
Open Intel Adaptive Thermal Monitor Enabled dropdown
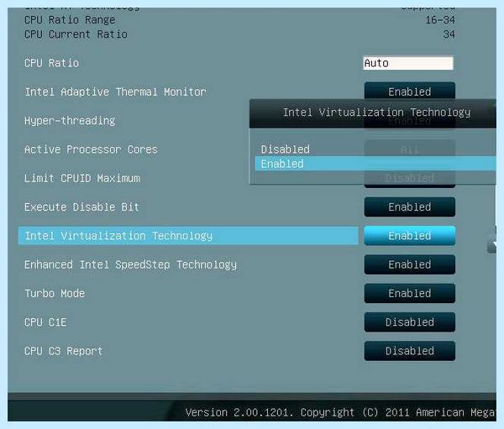coord(410,92)
